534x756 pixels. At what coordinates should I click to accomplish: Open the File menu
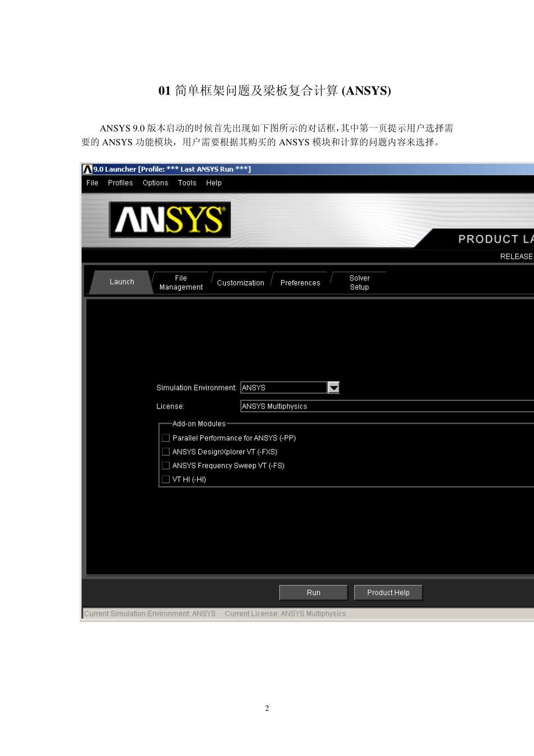(x=92, y=183)
